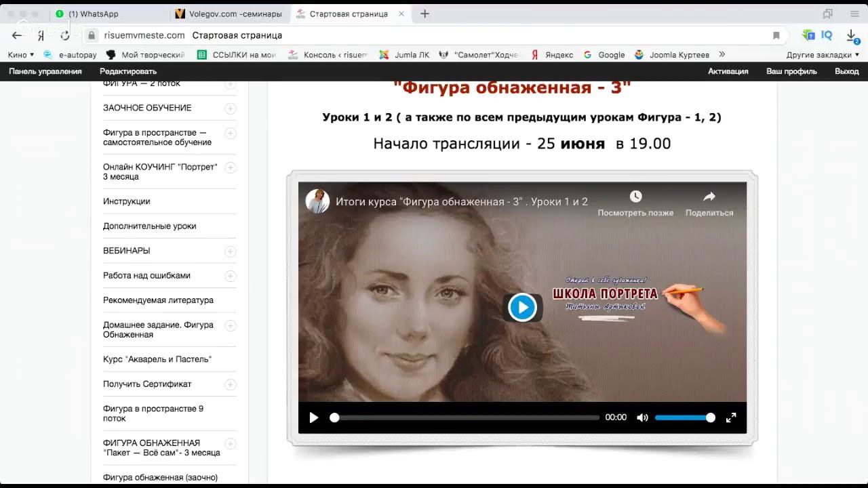Open the ССЫЛКИ на мои bookmark
The image size is (868, 488).
point(237,55)
